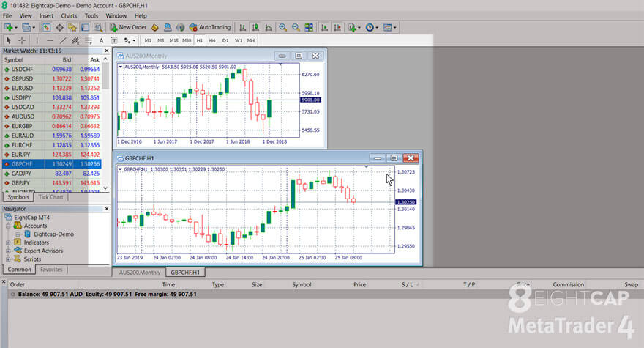Viewport: 644px width, 348px height.
Task: Click the New Order button
Action: point(128,28)
